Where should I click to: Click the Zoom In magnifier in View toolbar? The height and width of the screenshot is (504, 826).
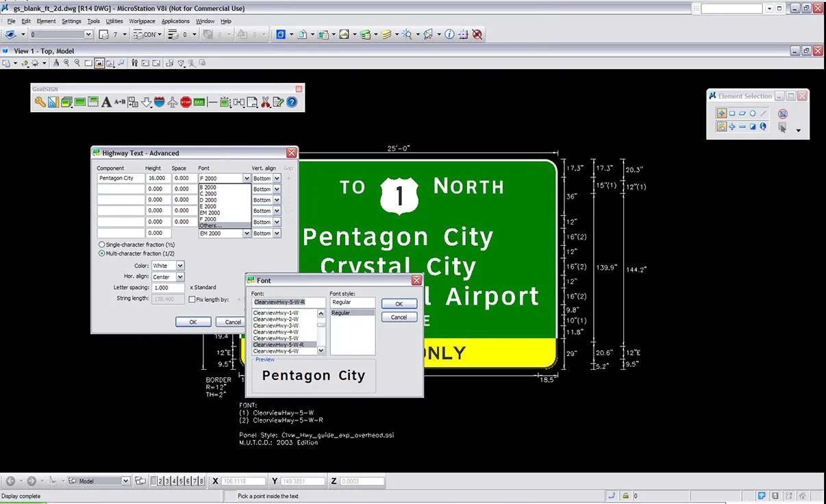tap(66, 63)
